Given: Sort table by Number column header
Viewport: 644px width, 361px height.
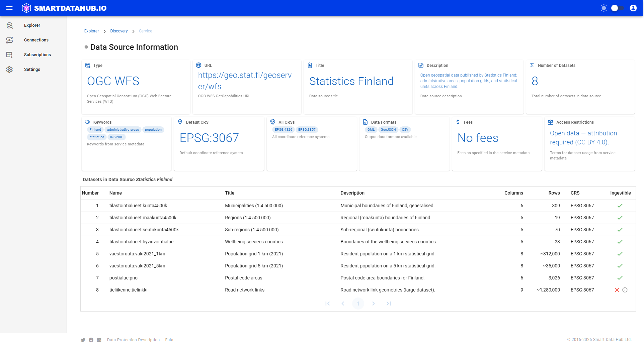Looking at the screenshot, I should coord(90,193).
